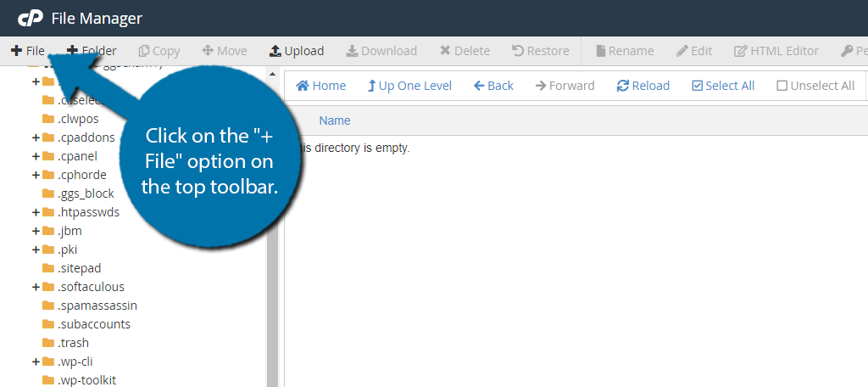Screen dimensions: 868x387
Task: Click the .cpanel folder name
Action: tap(77, 156)
